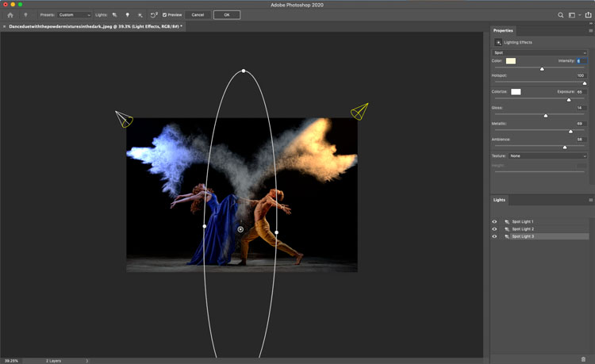Click the Spot Light 2 type icon
This screenshot has height=364, width=595.
(507, 229)
